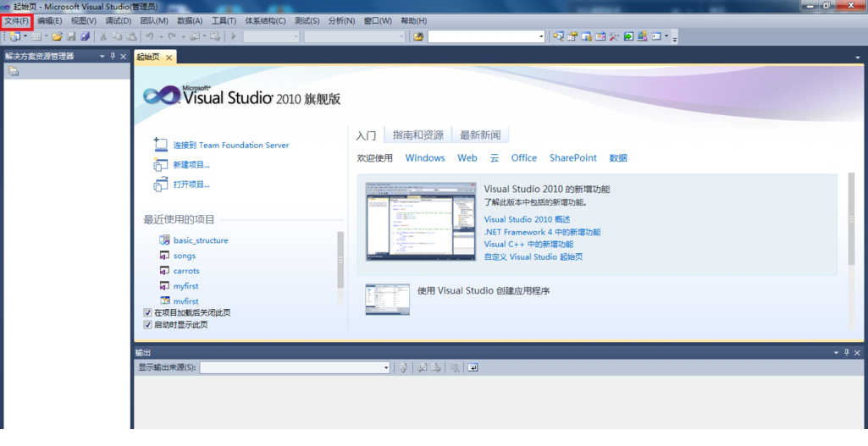Open the New Project icon dropdown arrow

click(x=25, y=36)
